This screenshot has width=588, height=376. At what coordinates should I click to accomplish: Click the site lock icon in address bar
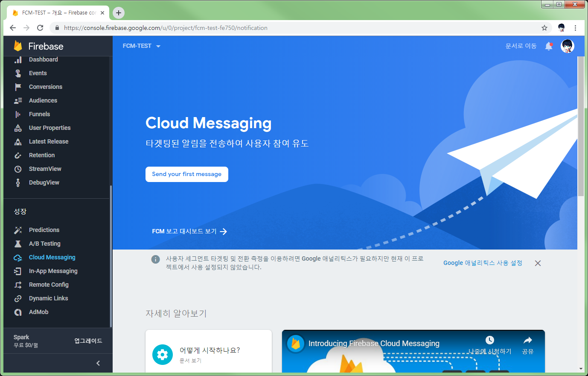(x=57, y=28)
